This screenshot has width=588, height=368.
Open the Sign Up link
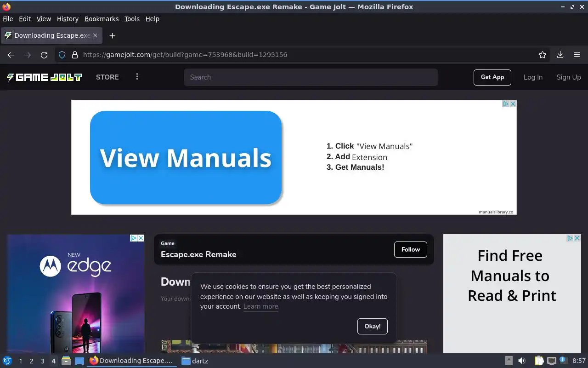pos(568,77)
